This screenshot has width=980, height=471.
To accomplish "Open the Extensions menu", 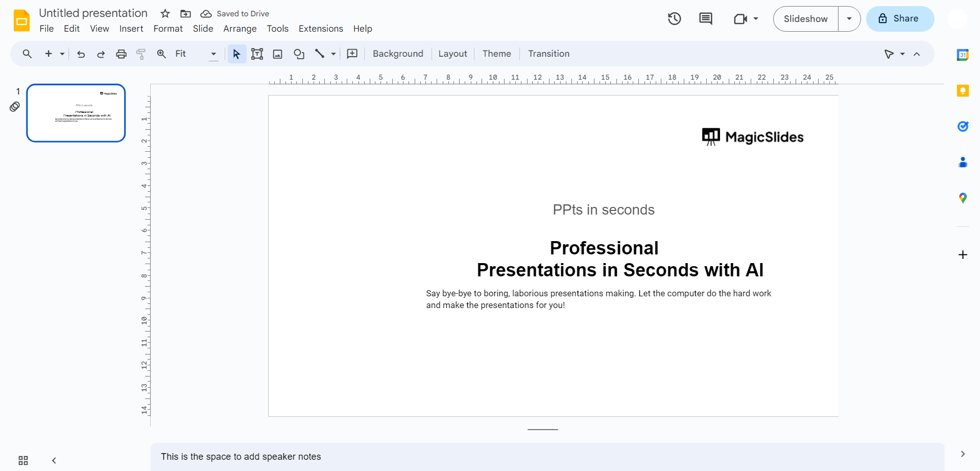I will (321, 29).
